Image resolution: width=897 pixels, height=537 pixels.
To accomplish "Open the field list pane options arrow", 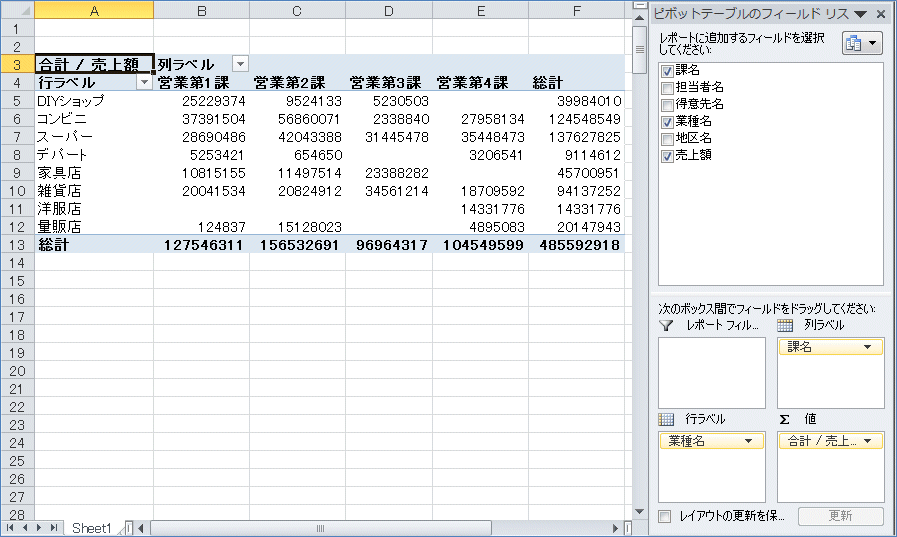I will [860, 14].
